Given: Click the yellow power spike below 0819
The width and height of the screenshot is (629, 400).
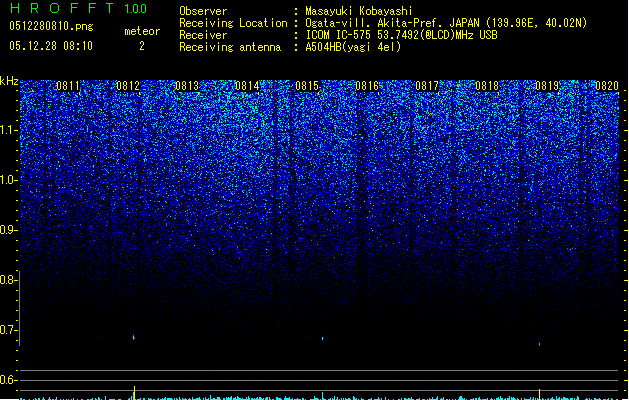Looking at the screenshot, I should click(540, 394).
